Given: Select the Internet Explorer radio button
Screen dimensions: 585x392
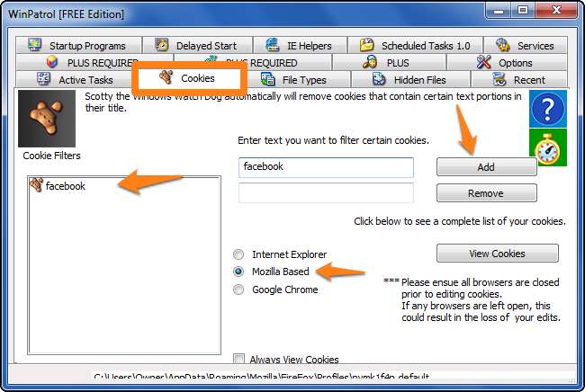Looking at the screenshot, I should point(238,254).
